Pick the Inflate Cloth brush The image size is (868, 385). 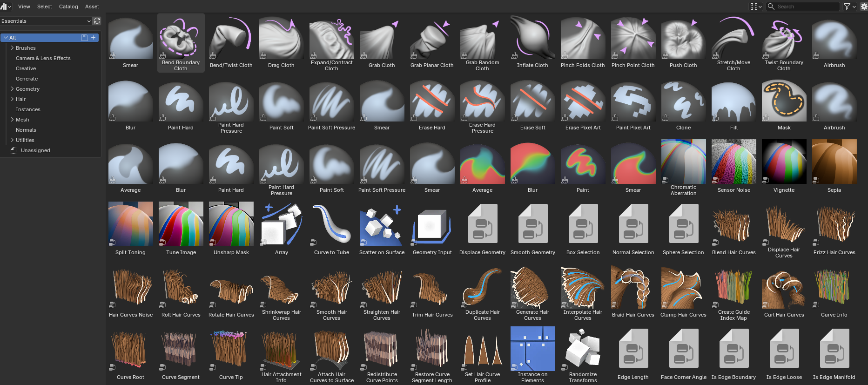533,43
